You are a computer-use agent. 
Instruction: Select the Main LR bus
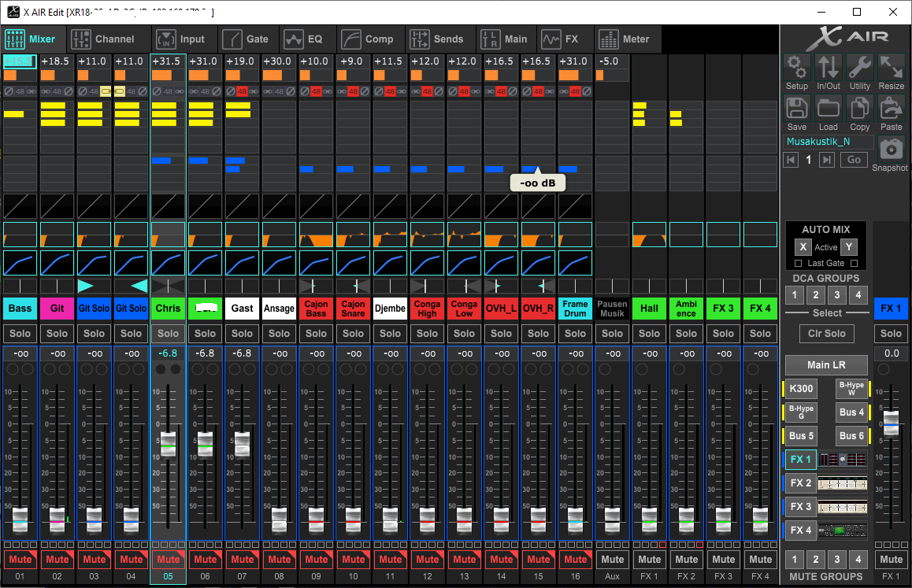point(826,364)
